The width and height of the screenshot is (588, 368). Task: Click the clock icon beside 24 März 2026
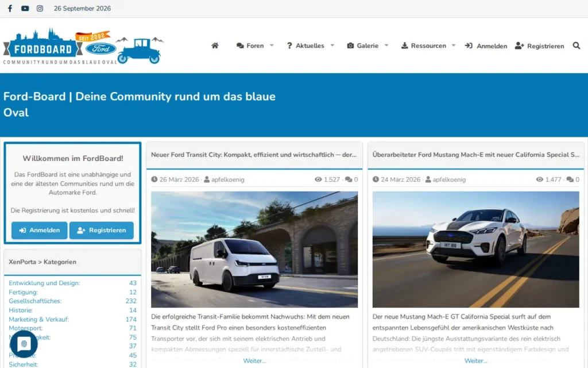pyautogui.click(x=376, y=179)
